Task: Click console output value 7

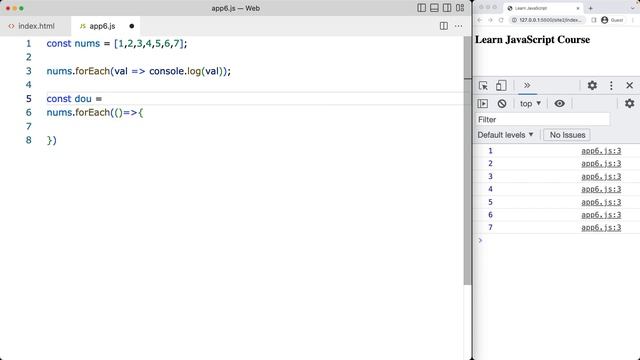Action: pos(490,228)
